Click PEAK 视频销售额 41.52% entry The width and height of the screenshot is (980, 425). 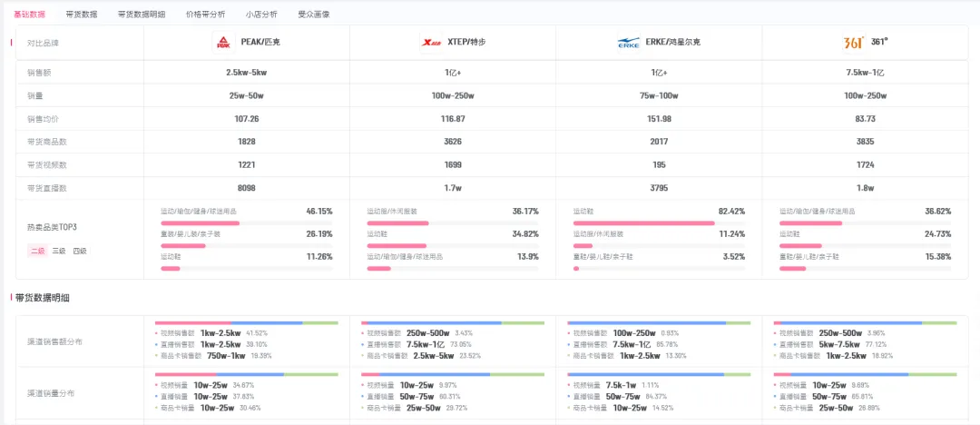pyautogui.click(x=211, y=333)
